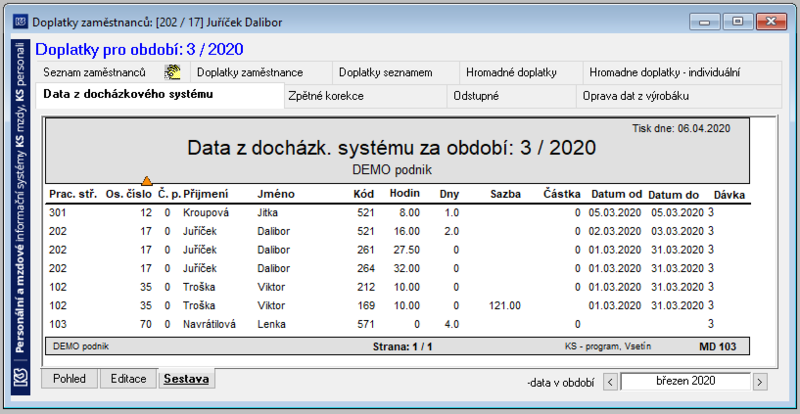Click code 571 in Kód column
Viewport: 800px width, 414px height.
click(366, 324)
